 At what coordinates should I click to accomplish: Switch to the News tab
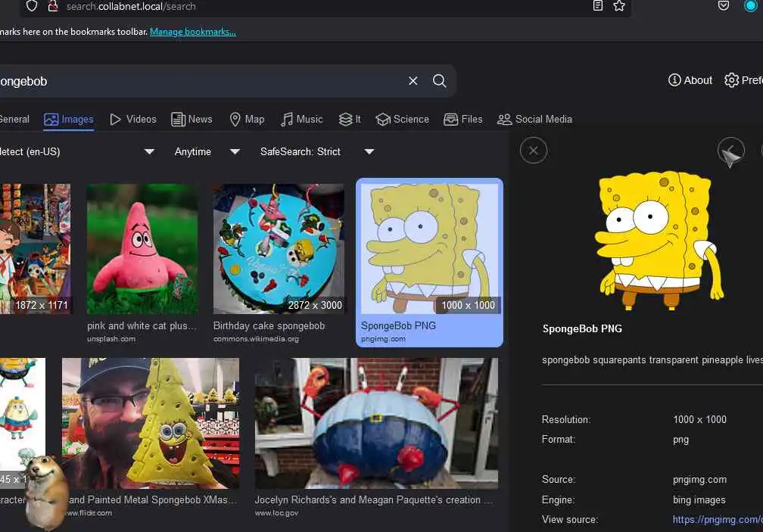click(192, 119)
